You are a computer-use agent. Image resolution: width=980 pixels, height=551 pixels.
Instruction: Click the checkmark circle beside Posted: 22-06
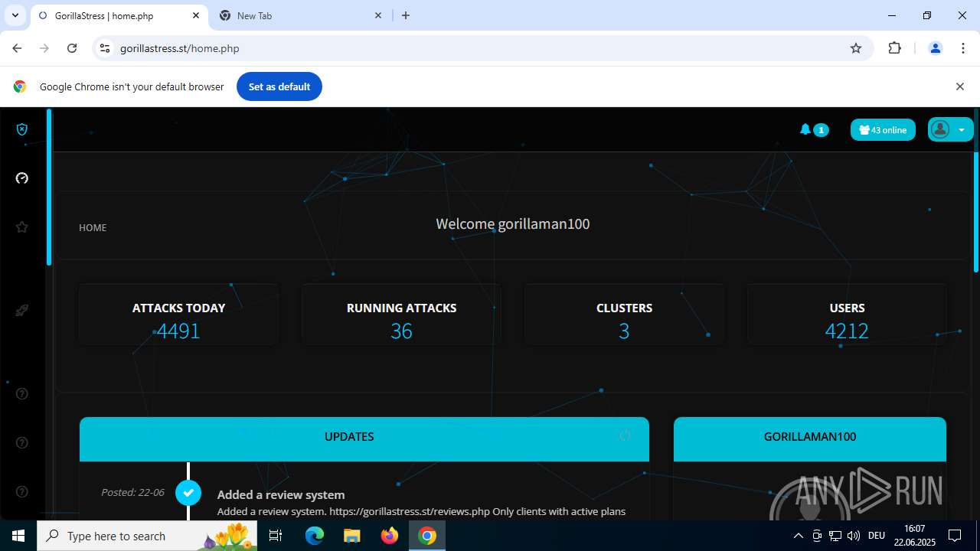click(188, 493)
